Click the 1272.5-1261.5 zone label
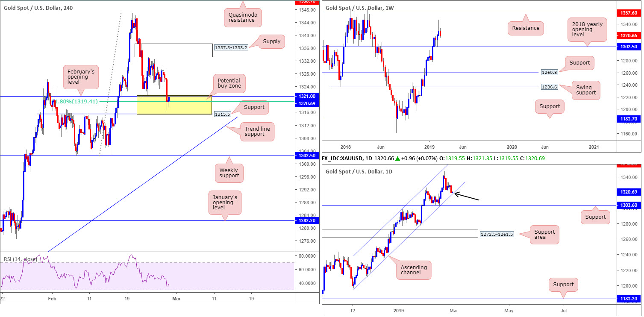 click(x=497, y=235)
